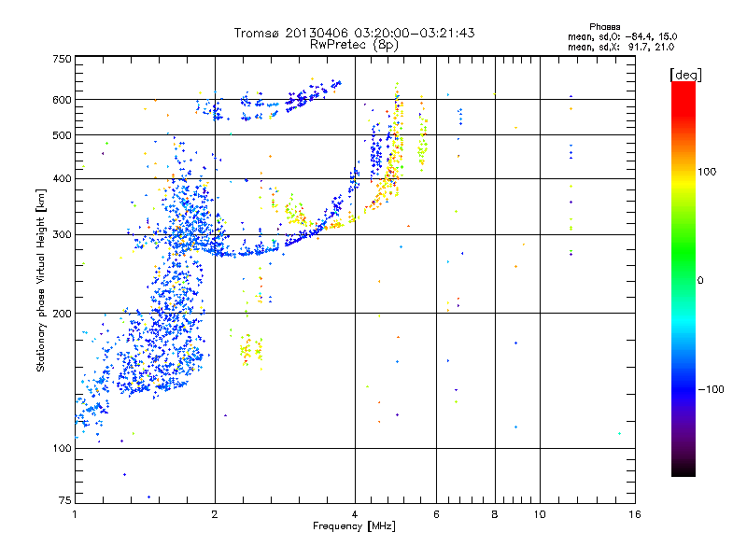Click the "0" degree label beside color bar
The width and height of the screenshot is (747, 560).
click(700, 281)
